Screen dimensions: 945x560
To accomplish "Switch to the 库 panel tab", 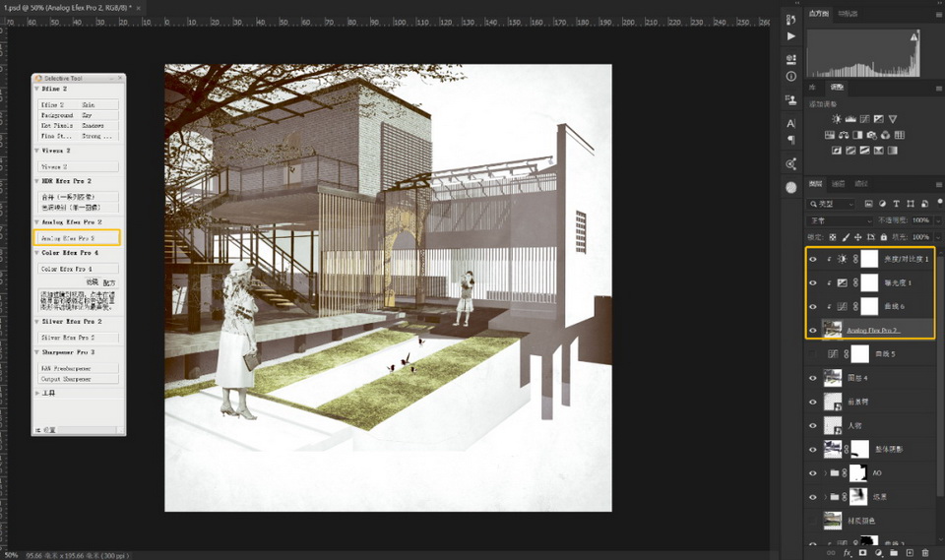I will [x=813, y=88].
